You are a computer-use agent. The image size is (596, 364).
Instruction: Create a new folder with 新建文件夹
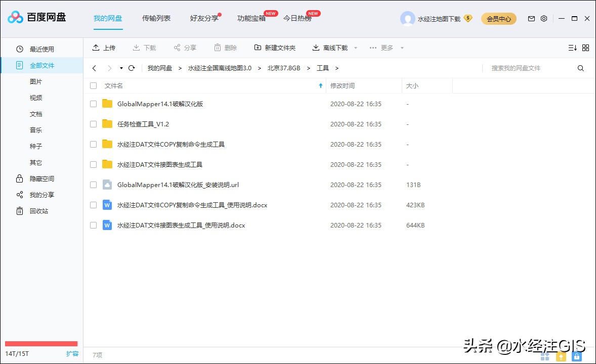[x=275, y=48]
